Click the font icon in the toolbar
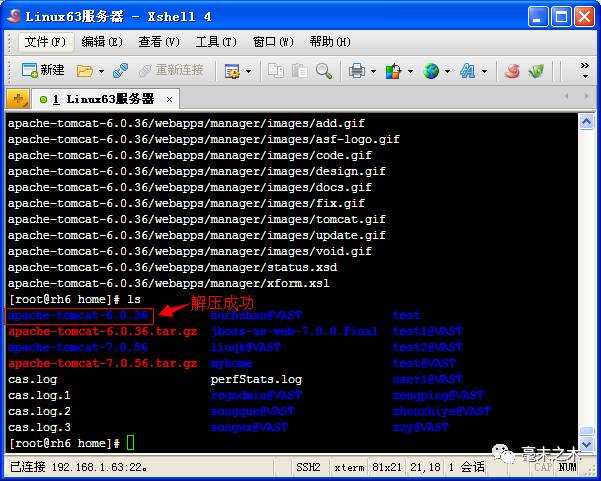 click(468, 71)
